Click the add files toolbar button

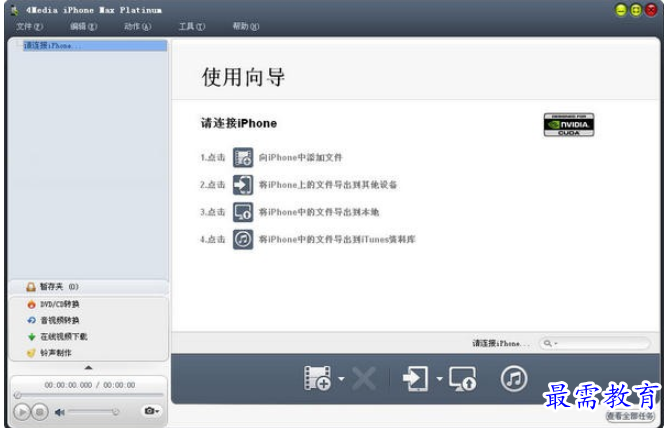point(317,378)
